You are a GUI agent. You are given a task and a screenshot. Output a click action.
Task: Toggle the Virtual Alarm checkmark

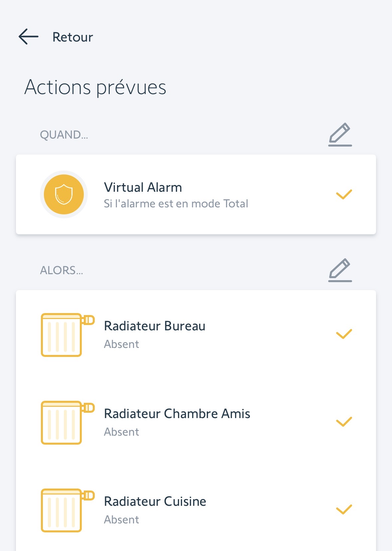344,194
